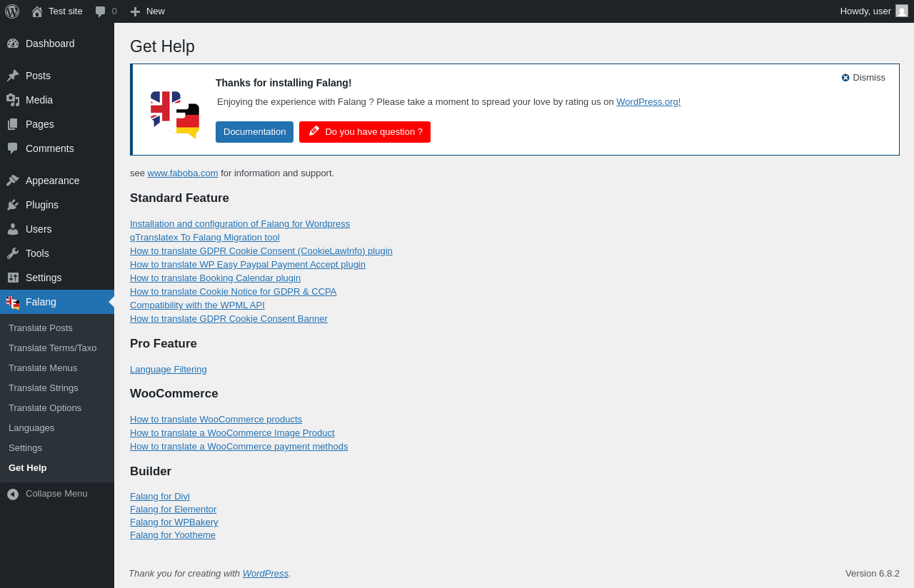Open Compatibility with the WPML API link
The width and height of the screenshot is (914, 588).
coord(197,305)
